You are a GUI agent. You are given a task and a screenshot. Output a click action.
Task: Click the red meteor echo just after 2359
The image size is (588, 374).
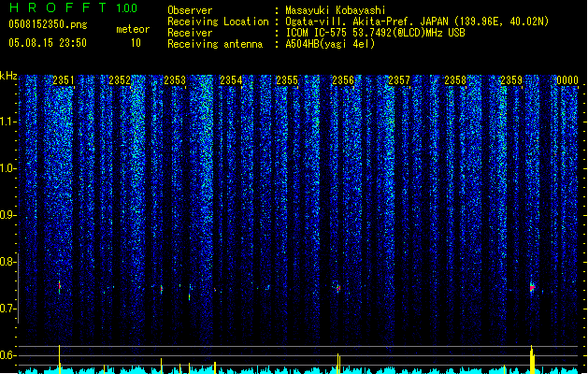[x=532, y=287]
